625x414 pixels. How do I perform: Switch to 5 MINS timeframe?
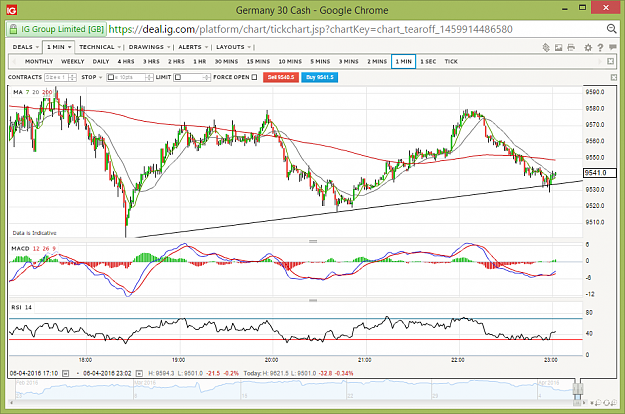pos(320,61)
